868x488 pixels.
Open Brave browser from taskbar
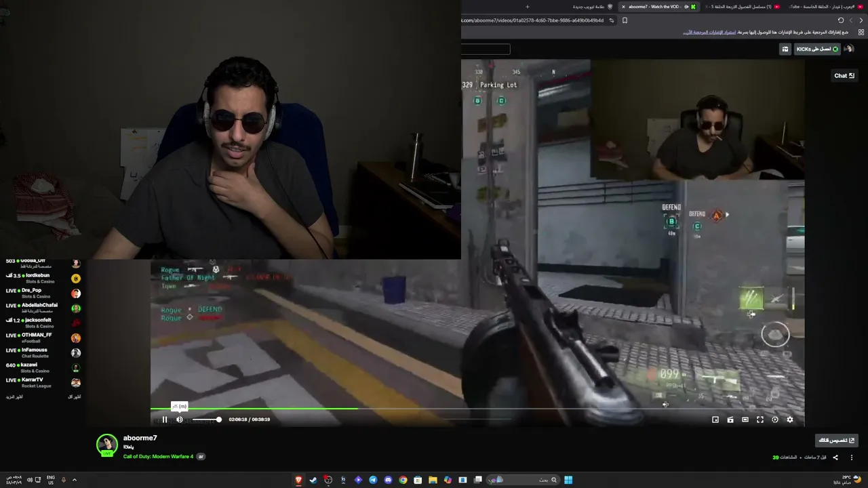(x=298, y=480)
